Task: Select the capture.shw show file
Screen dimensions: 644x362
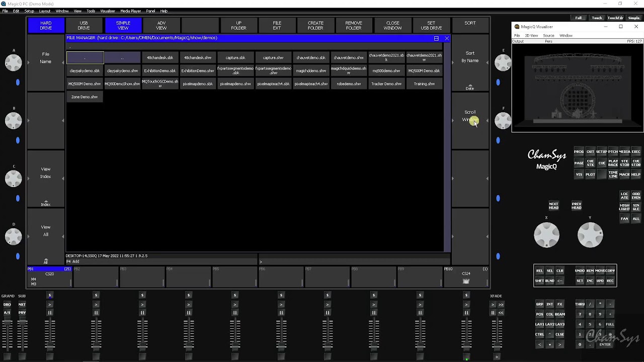Action: 273,58
